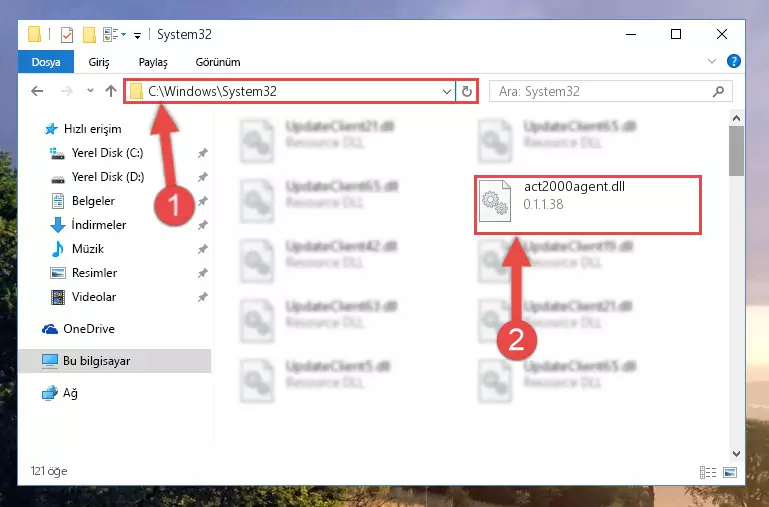Minimize the System32 window
769x507 pixels.
coord(631,34)
